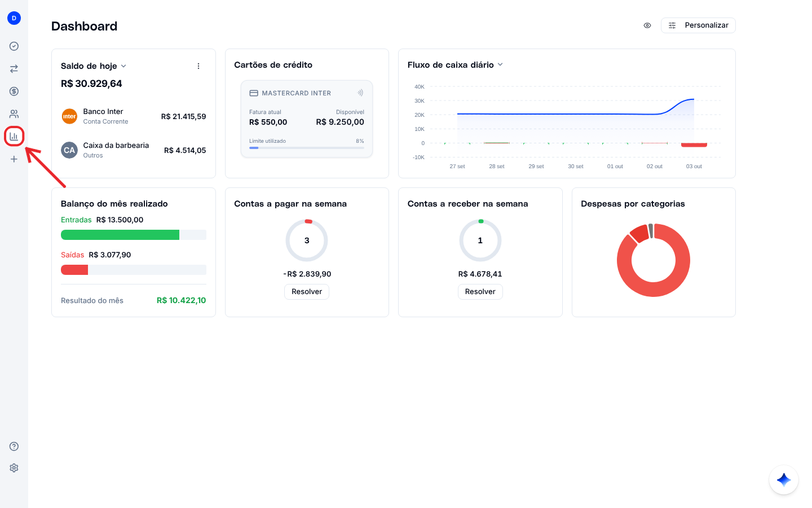
Task: Expand the Fluxo de caixa diário dropdown
Action: coord(500,65)
